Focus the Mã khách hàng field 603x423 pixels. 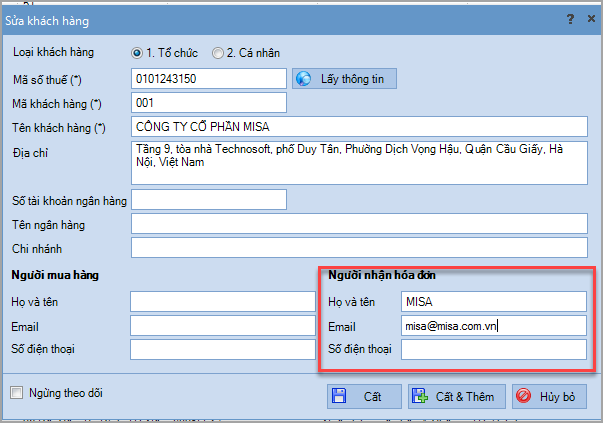[209, 103]
